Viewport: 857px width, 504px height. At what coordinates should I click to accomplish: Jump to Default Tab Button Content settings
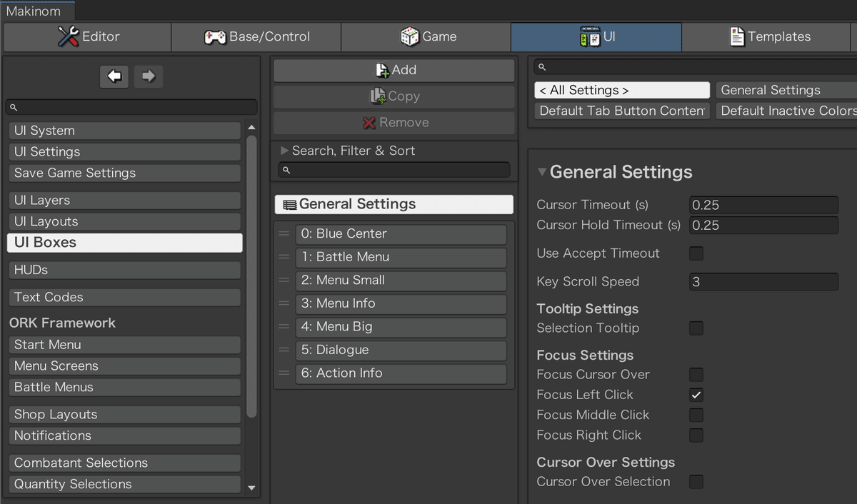point(622,111)
